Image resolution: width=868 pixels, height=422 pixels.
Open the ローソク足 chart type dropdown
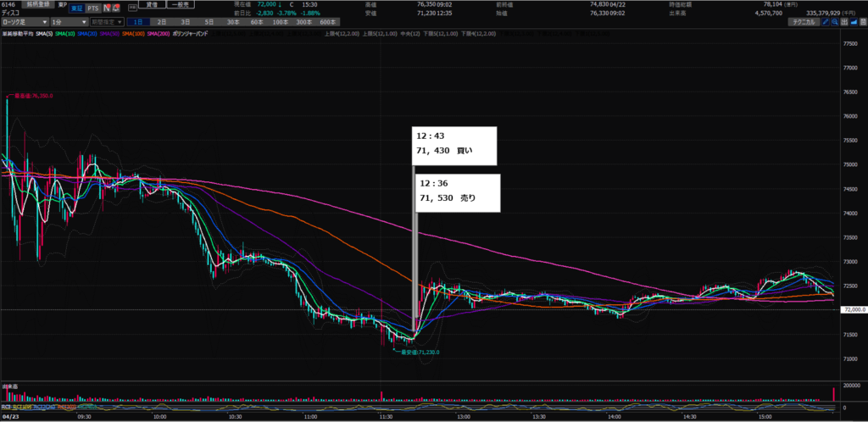(23, 21)
